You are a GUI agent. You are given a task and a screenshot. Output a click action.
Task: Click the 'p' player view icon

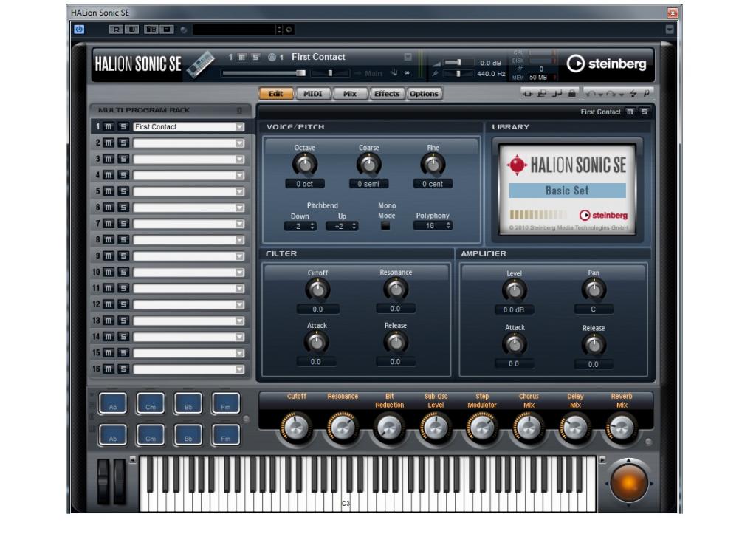pos(646,94)
